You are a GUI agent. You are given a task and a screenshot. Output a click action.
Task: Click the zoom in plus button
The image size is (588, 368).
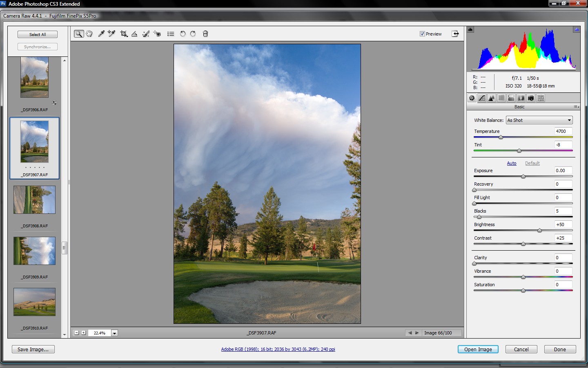(83, 333)
